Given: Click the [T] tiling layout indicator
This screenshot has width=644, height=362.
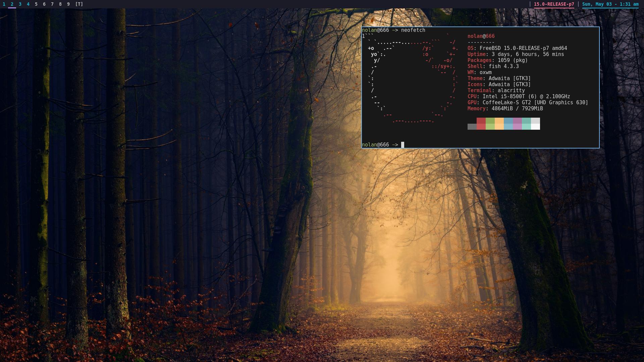Looking at the screenshot, I should [x=79, y=4].
